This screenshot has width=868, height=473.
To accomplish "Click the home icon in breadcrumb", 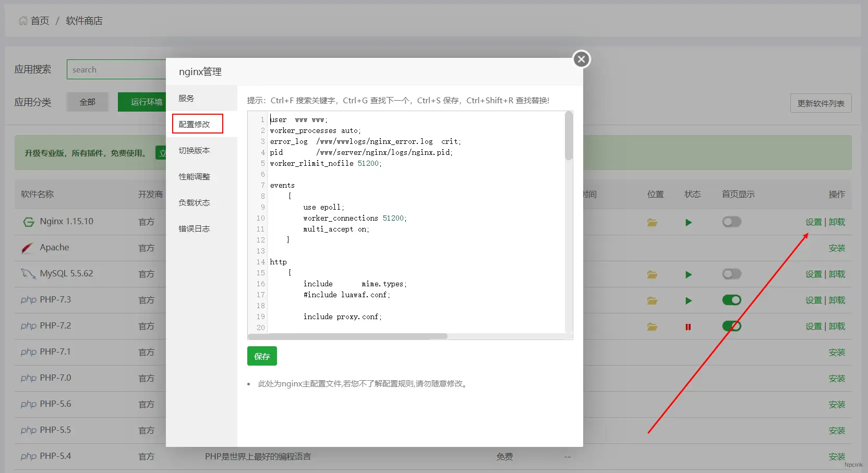I will 23,20.
